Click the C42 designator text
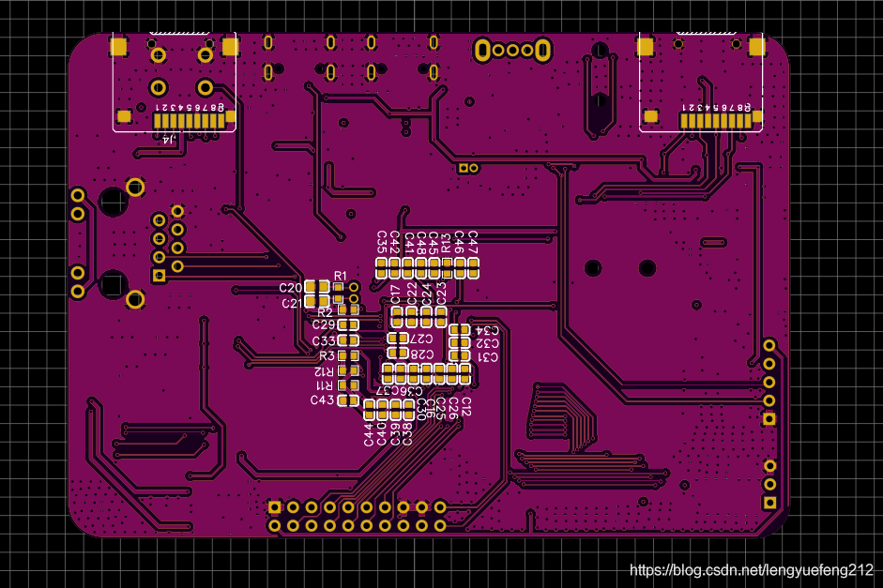Viewport: 883px width, 588px height. tap(395, 242)
